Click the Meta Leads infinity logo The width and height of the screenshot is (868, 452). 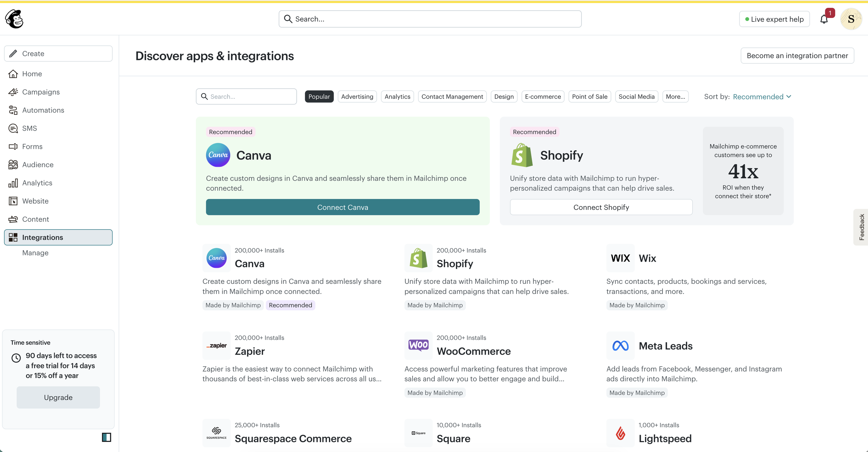coord(620,346)
